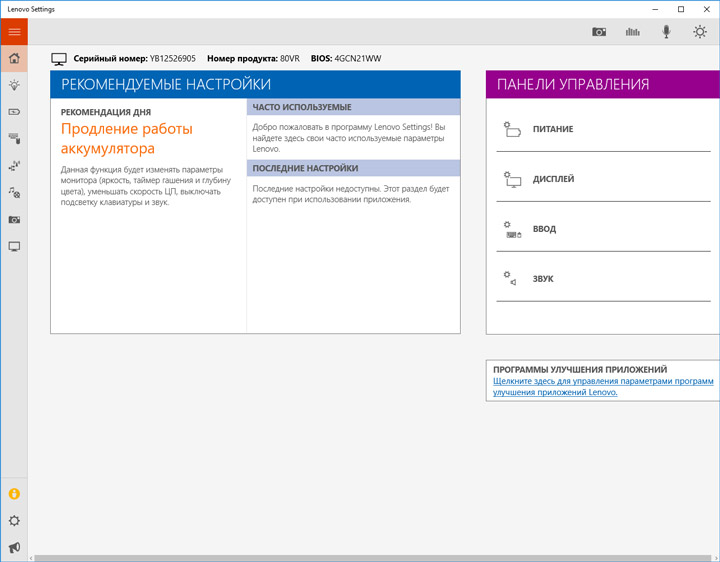The height and width of the screenshot is (562, 720).
Task: Click the audio equalizer icon in top toolbar
Action: pos(632,32)
